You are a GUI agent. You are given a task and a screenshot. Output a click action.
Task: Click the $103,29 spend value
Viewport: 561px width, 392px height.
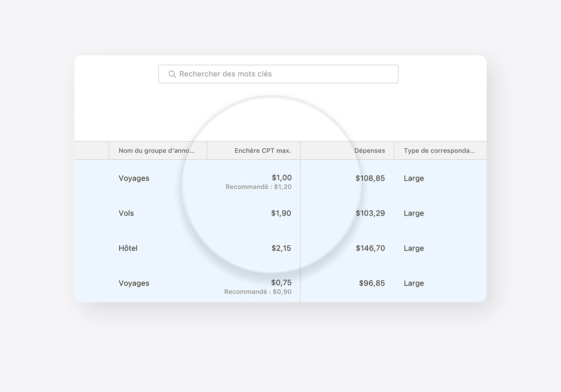click(370, 213)
